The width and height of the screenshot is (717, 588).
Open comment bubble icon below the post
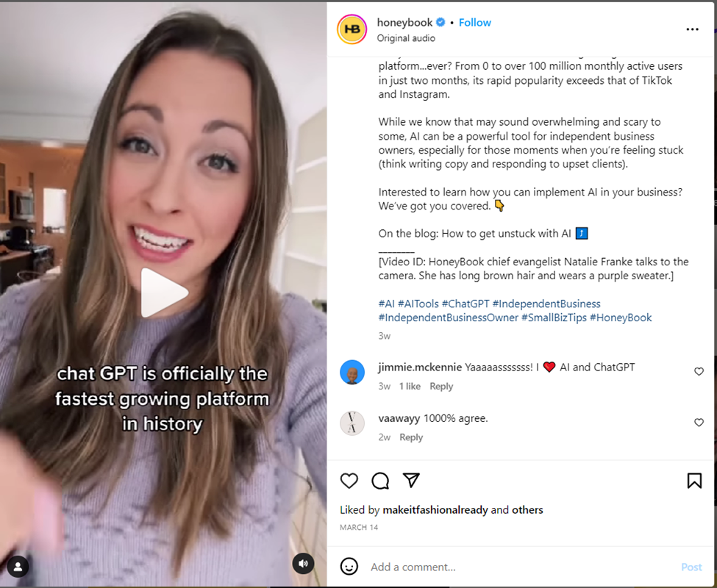click(380, 481)
